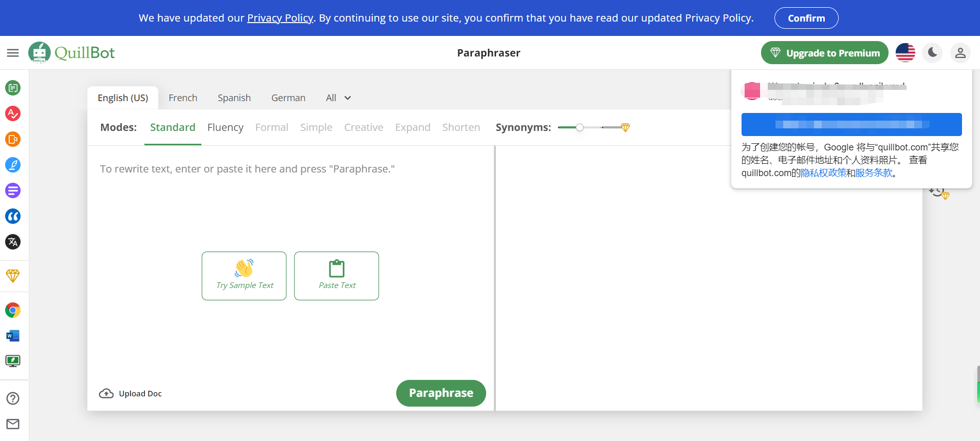
Task: Select the Fluency mode
Action: coord(226,127)
